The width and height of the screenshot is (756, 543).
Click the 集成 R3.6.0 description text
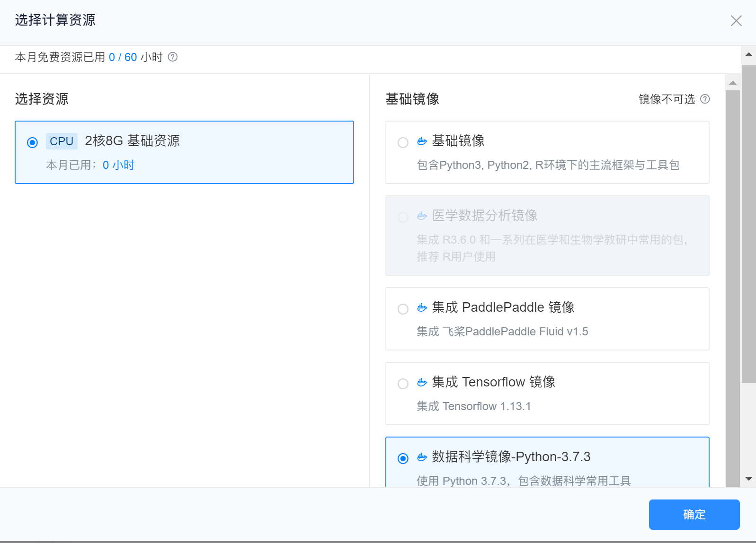pyautogui.click(x=552, y=248)
